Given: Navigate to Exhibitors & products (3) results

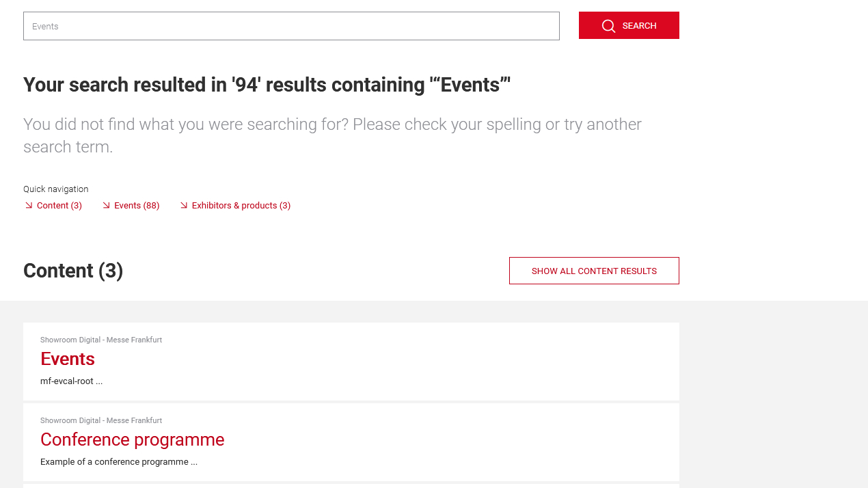Looking at the screenshot, I should pos(241,204).
